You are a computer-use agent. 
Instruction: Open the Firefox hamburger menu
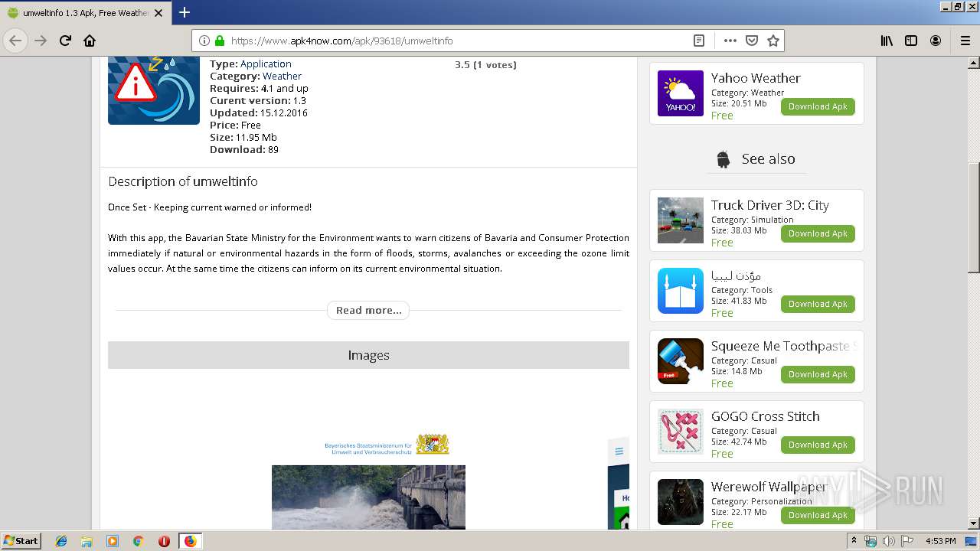965,41
